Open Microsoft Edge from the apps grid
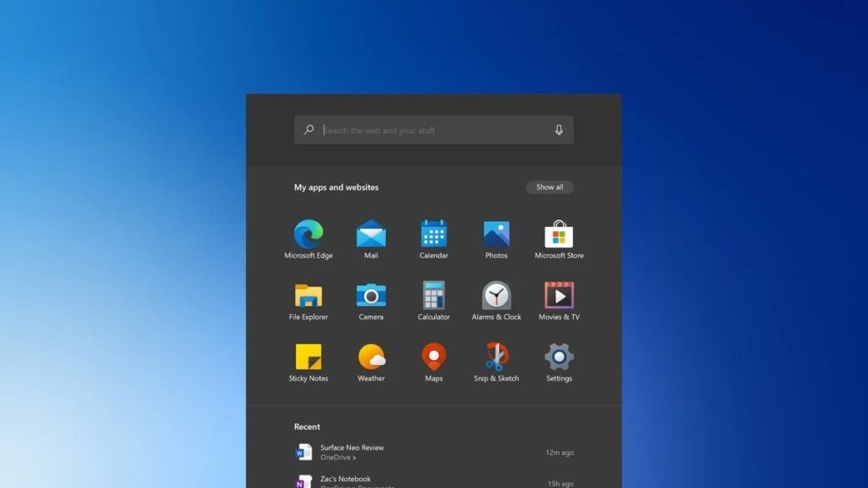Screen dimensions: 868x488 309,236
